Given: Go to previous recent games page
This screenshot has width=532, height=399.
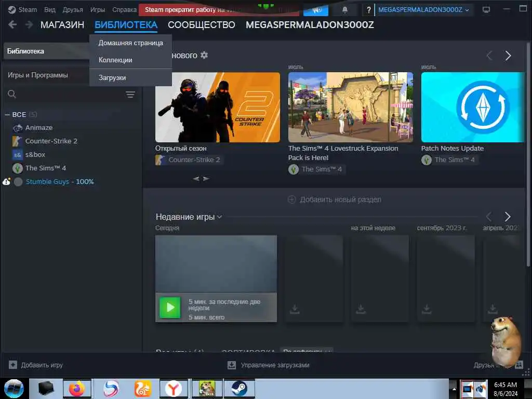Looking at the screenshot, I should [489, 217].
